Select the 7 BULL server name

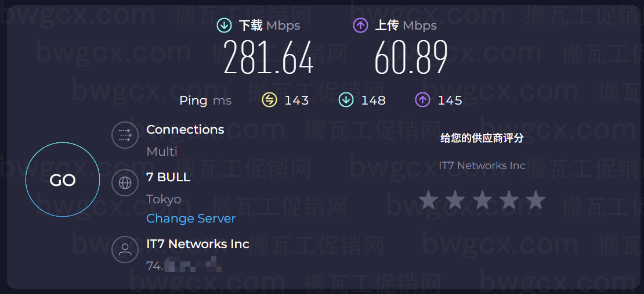pyautogui.click(x=168, y=177)
